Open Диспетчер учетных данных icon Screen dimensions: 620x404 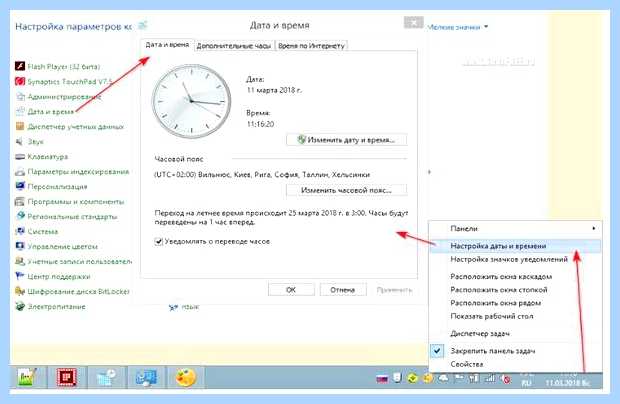point(20,126)
